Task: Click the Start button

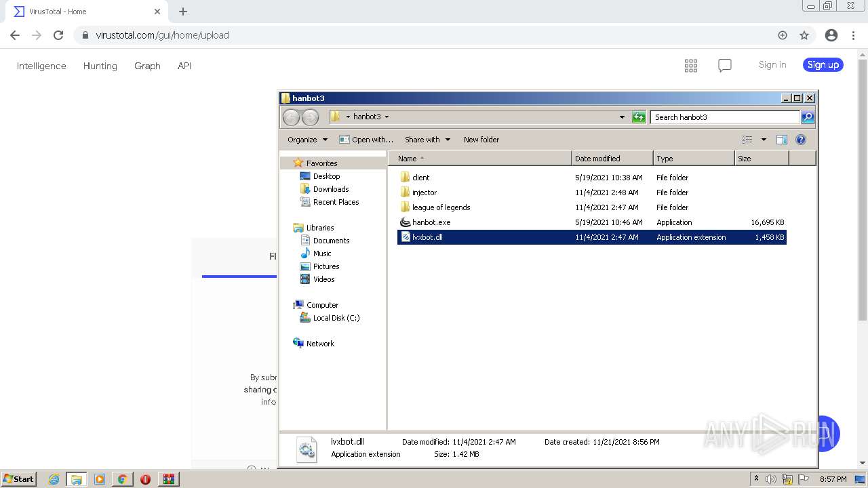Action: click(x=19, y=479)
